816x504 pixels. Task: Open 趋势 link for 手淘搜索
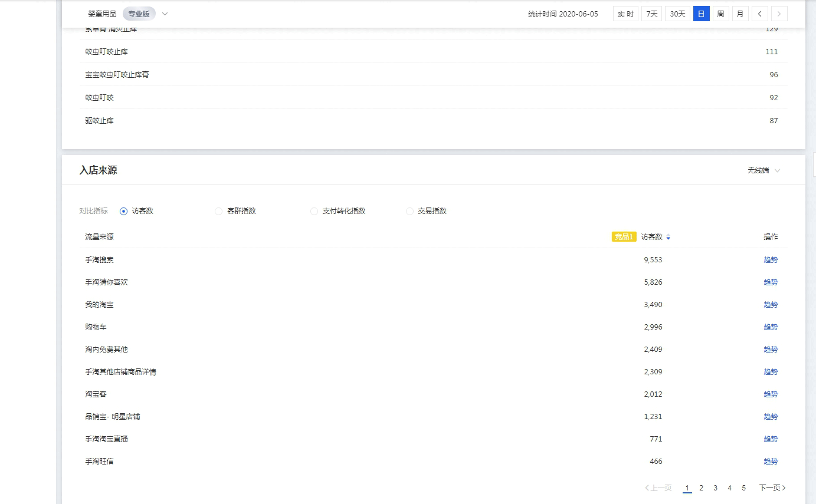click(x=771, y=260)
